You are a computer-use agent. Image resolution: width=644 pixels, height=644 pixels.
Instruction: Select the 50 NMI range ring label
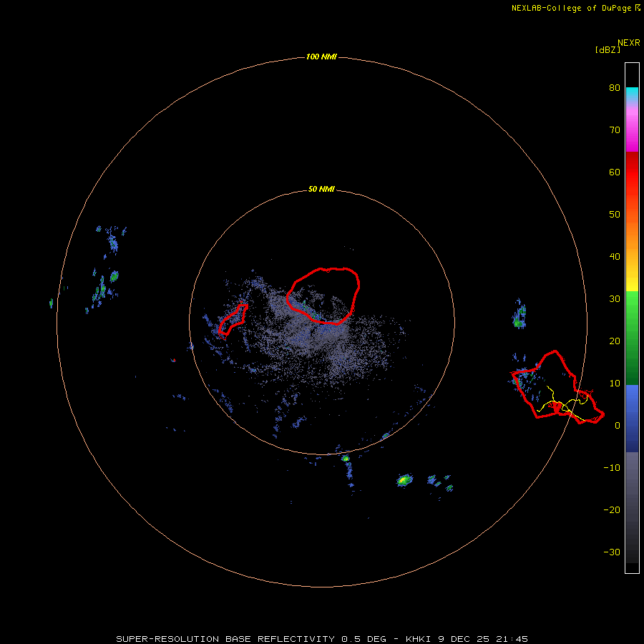pyautogui.click(x=321, y=190)
